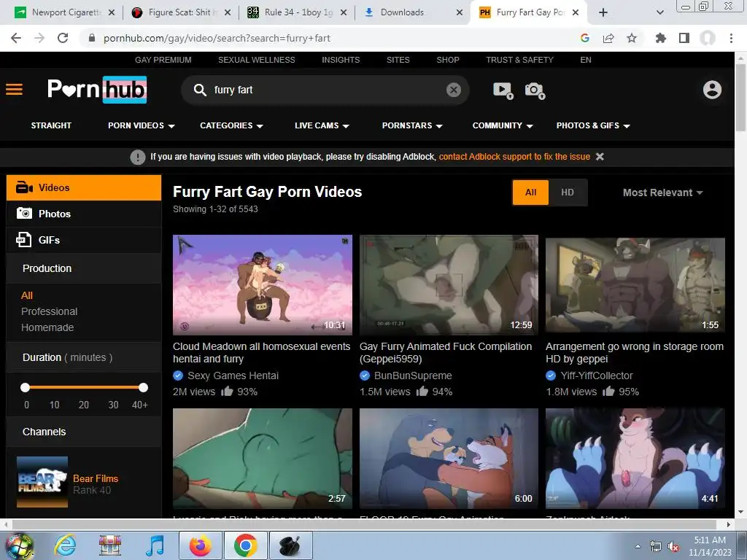The width and height of the screenshot is (747, 560).
Task: Select Professional production filter
Action: (x=49, y=311)
